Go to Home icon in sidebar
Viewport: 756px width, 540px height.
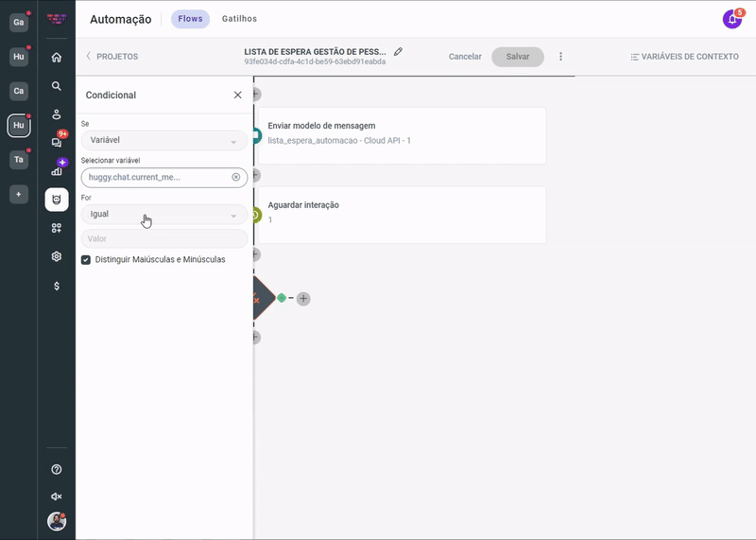(x=57, y=58)
